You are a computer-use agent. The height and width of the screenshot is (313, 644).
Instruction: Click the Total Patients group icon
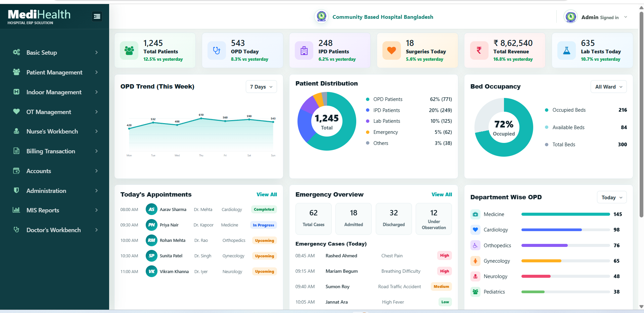pos(129,50)
